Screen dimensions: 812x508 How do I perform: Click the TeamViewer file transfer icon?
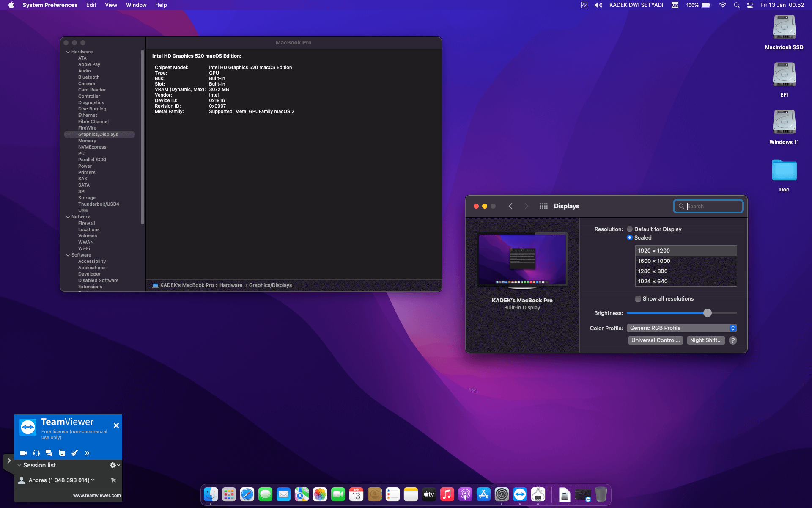click(x=62, y=453)
